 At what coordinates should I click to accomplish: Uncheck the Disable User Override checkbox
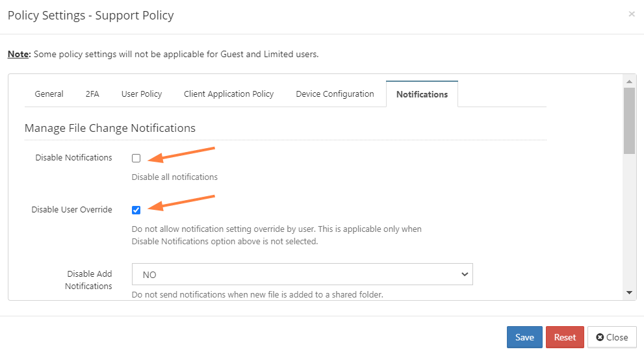[136, 210]
